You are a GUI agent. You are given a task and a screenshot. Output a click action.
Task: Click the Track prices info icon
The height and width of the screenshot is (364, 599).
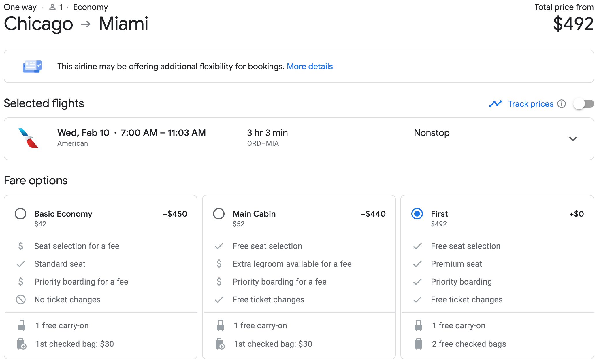pyautogui.click(x=561, y=104)
